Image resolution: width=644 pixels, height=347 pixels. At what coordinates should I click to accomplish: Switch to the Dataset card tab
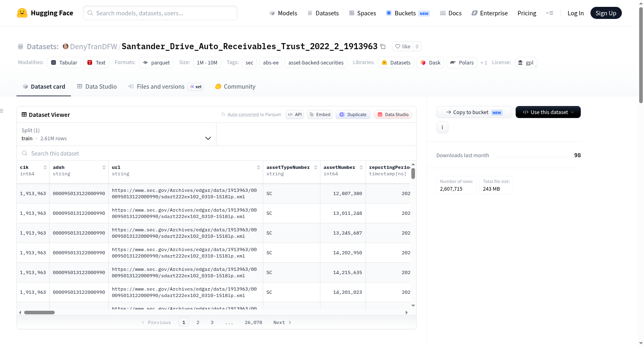[43, 87]
